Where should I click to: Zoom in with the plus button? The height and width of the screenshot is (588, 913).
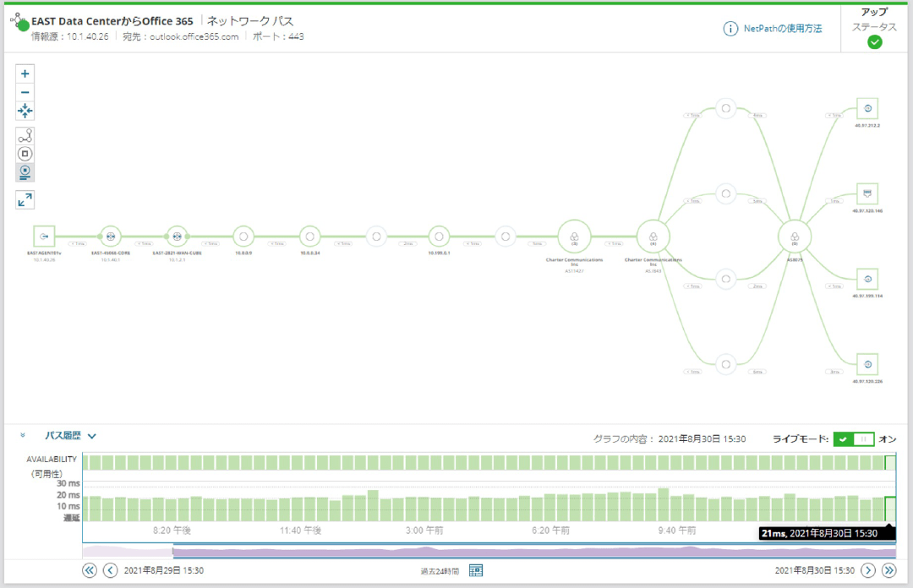click(x=25, y=74)
